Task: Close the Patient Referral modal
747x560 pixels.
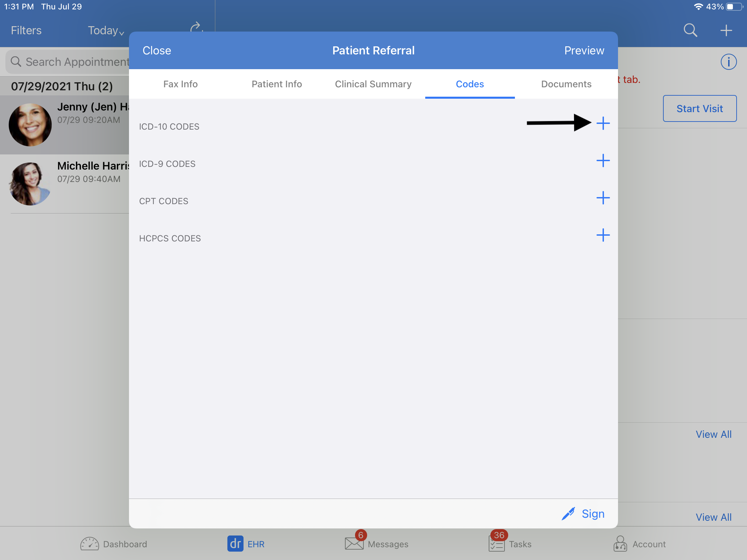Action: [x=157, y=51]
